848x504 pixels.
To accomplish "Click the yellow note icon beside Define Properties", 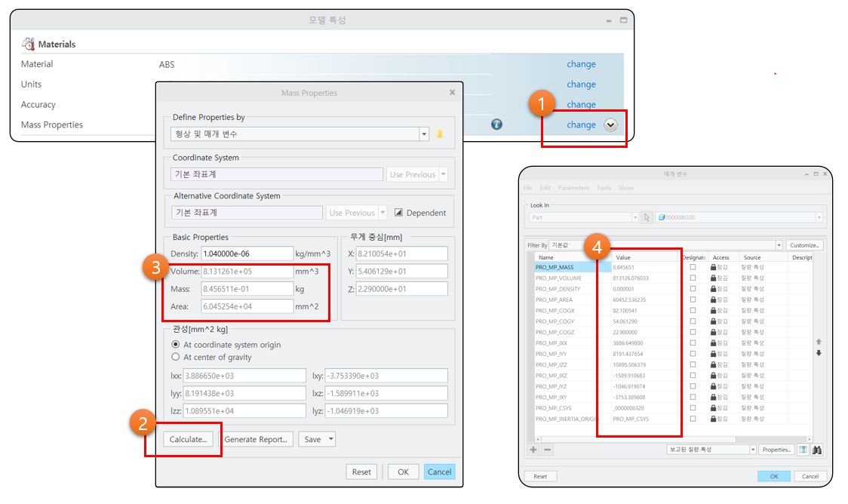I will click(x=440, y=134).
